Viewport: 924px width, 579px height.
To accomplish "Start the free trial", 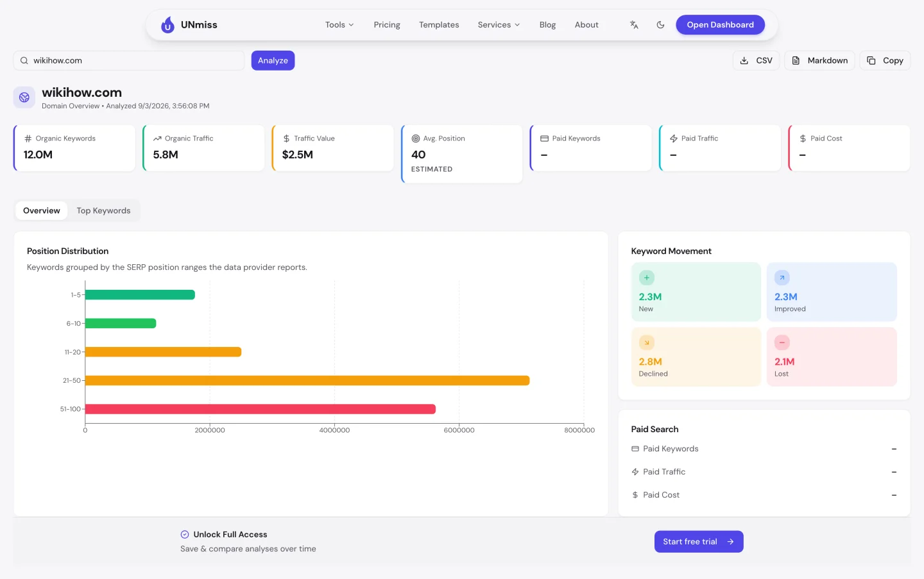I will tap(699, 542).
